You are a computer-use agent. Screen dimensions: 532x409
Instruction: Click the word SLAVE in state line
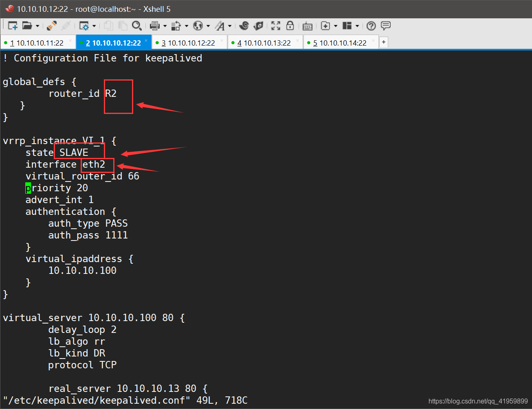[x=74, y=153]
